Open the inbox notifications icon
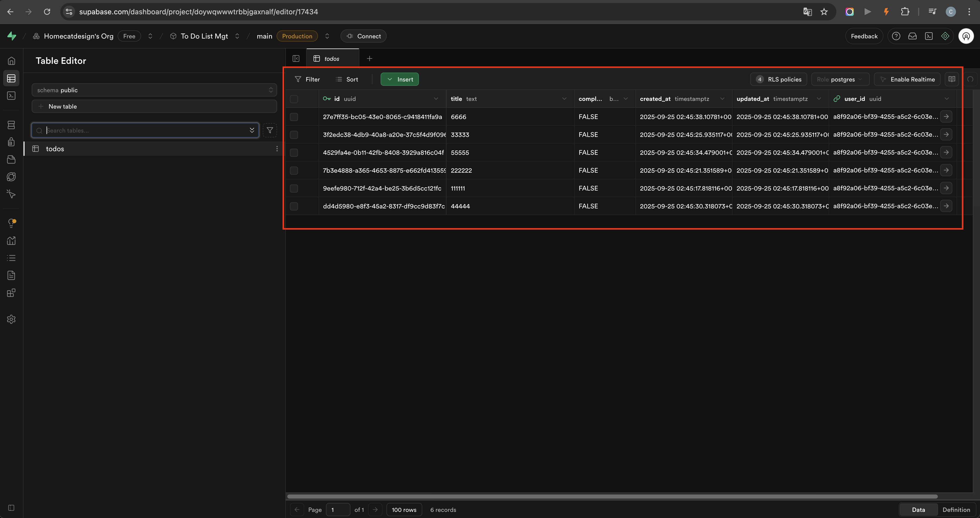This screenshot has width=980, height=518. tap(912, 36)
